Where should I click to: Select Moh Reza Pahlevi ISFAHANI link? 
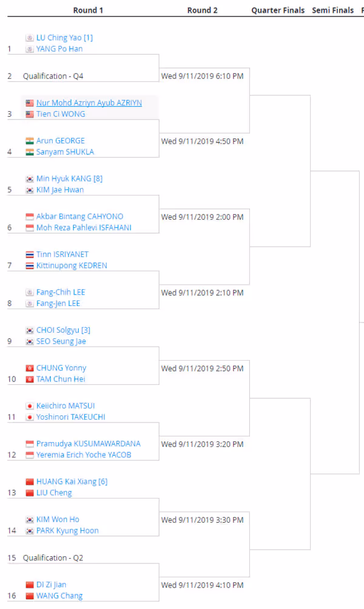(84, 228)
